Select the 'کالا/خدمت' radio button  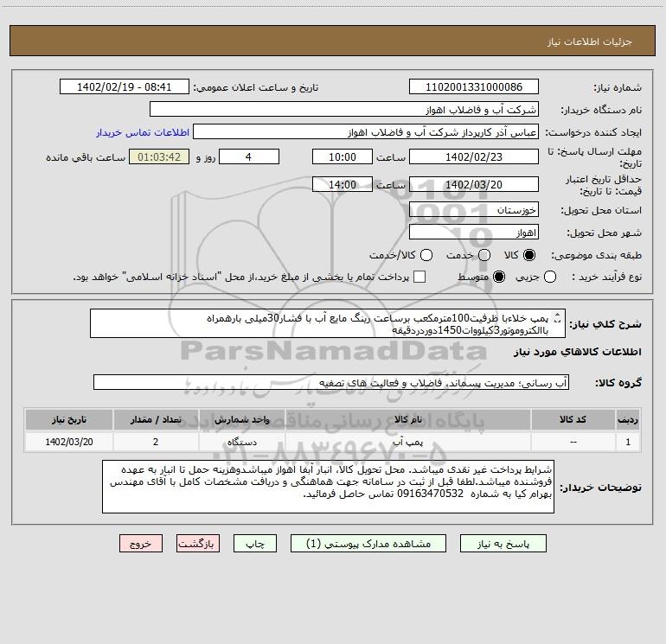click(426, 255)
